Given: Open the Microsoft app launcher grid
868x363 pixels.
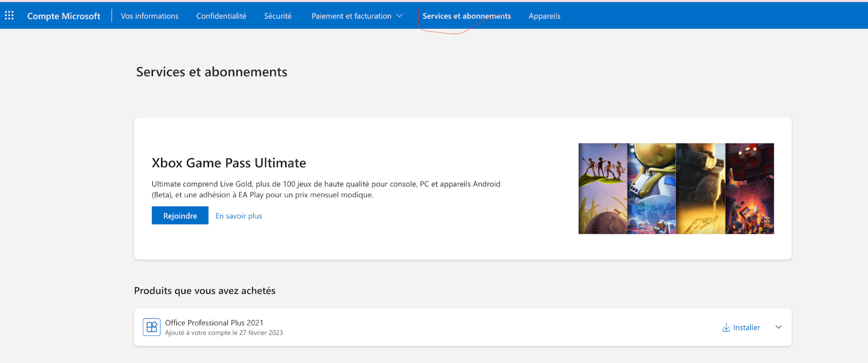Looking at the screenshot, I should coord(9,16).
